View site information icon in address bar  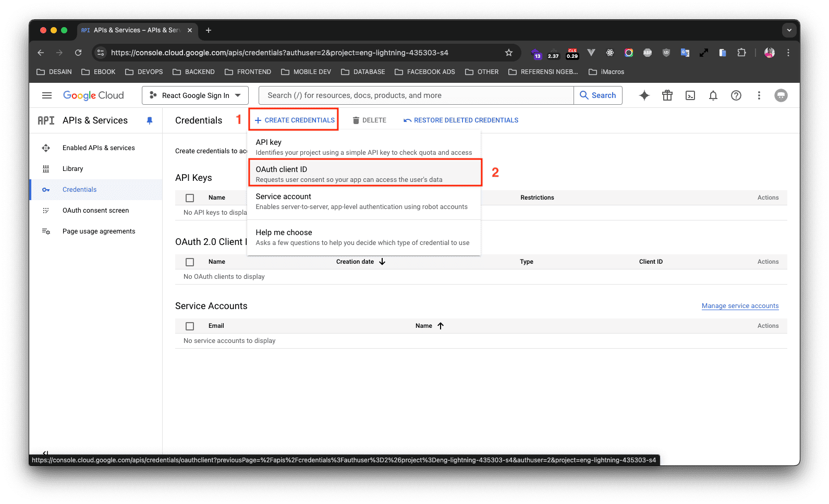101,53
